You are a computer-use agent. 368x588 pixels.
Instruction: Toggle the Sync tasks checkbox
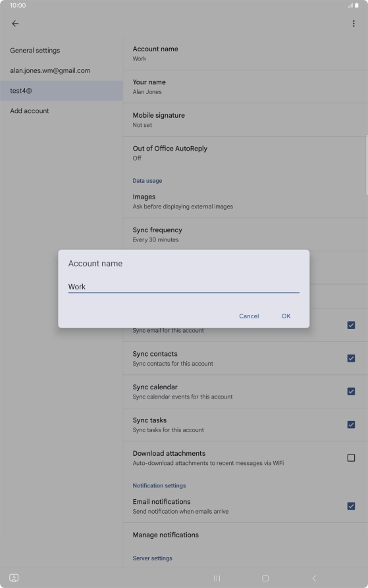pos(351,424)
